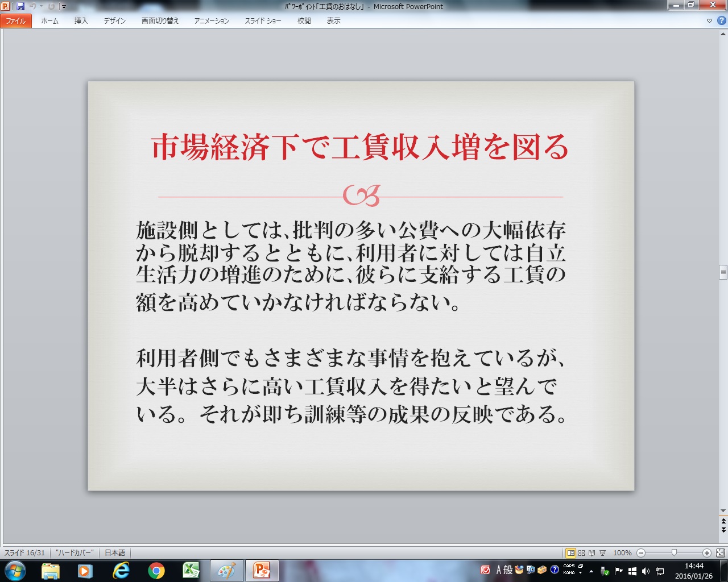This screenshot has height=582, width=728.
Task: Click the PowerPoint taskbar button
Action: (x=262, y=571)
